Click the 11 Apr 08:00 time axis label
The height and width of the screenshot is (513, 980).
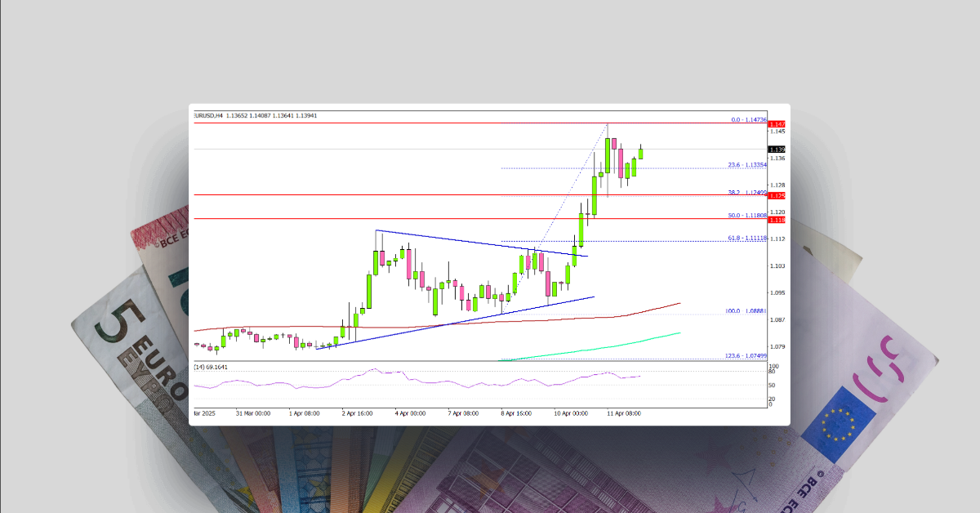click(x=625, y=413)
